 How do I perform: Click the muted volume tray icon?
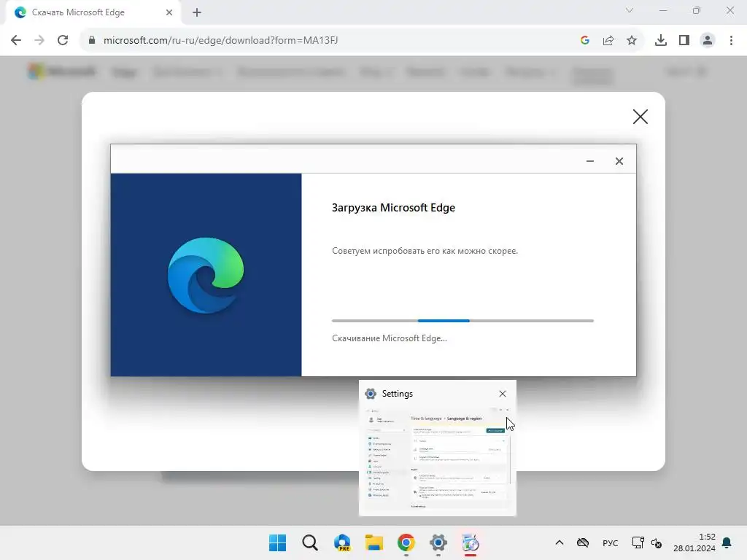click(x=657, y=542)
